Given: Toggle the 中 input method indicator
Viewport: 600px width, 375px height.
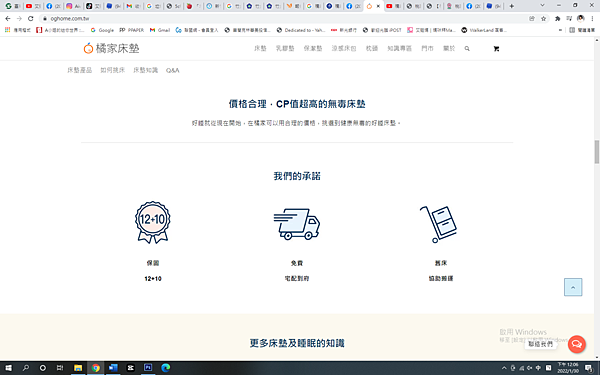Looking at the screenshot, I should point(538,368).
